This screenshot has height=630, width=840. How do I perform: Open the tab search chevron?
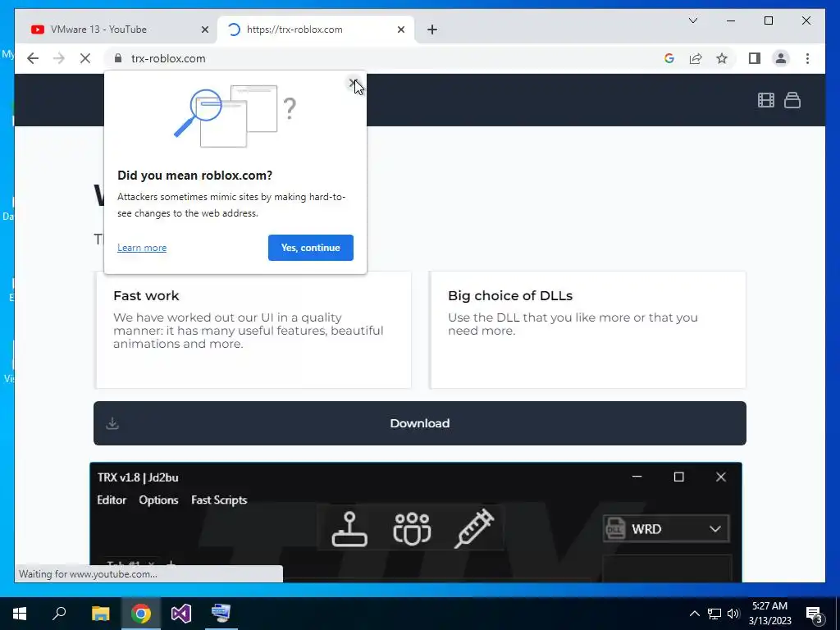click(692, 21)
